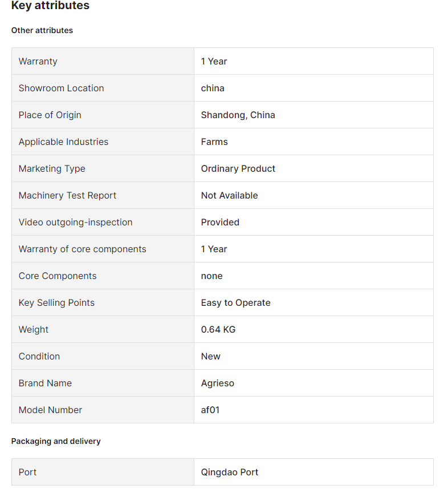Select the Ordinary Product value
Image resolution: width=448 pixels, height=493 pixels.
[238, 169]
